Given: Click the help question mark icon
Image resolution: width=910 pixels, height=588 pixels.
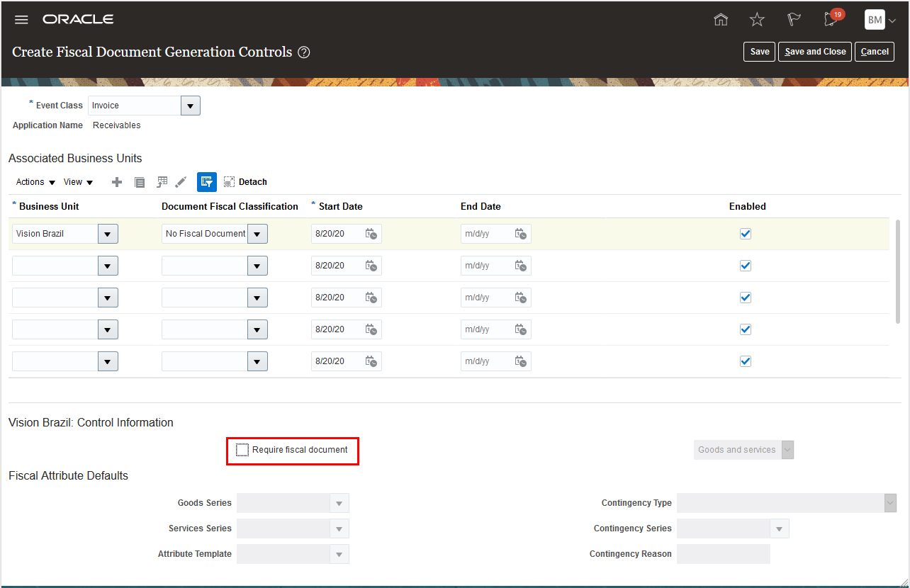Looking at the screenshot, I should point(304,52).
